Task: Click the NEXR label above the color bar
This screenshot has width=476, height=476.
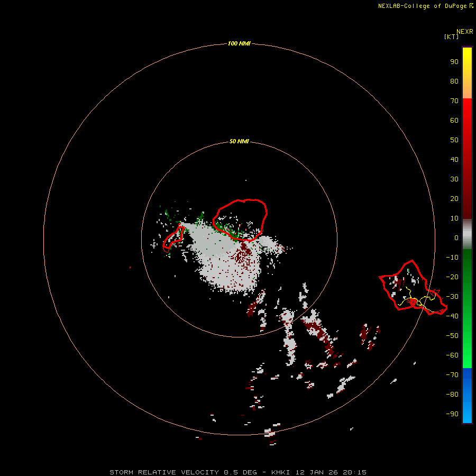Action: click(465, 32)
